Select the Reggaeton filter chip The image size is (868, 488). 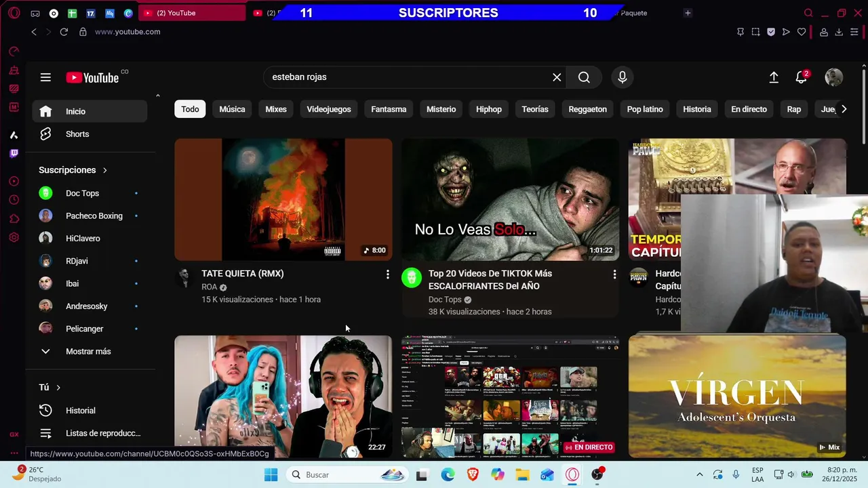coord(587,109)
